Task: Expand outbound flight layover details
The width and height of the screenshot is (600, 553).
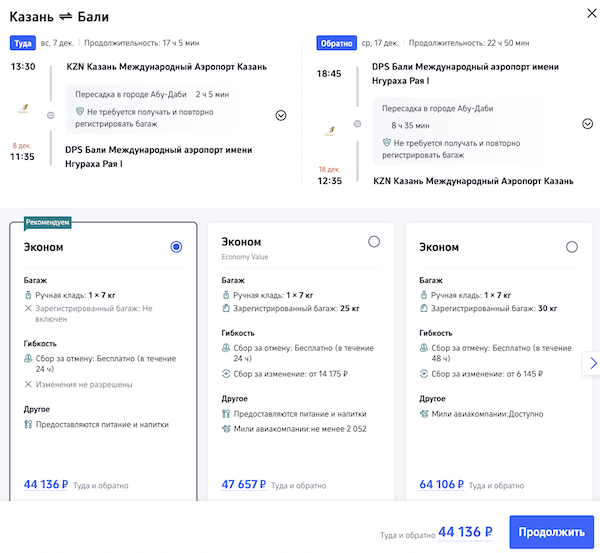Action: (x=281, y=115)
